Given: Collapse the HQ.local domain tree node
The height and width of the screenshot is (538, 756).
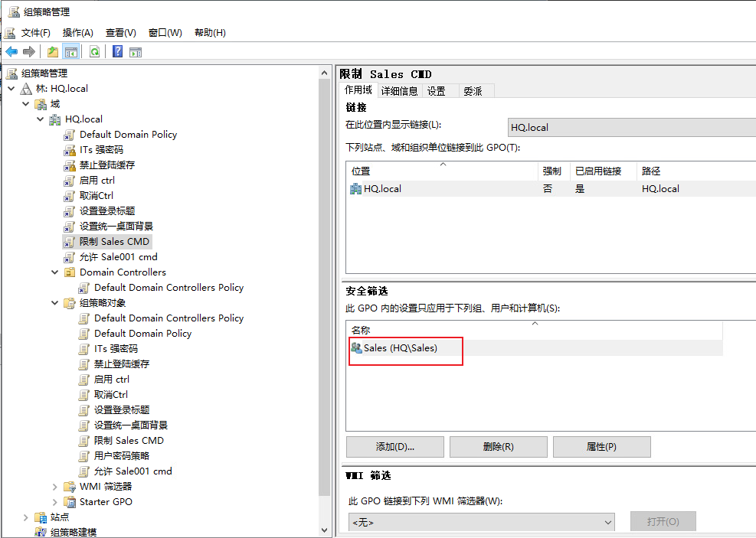Looking at the screenshot, I should pos(41,119).
